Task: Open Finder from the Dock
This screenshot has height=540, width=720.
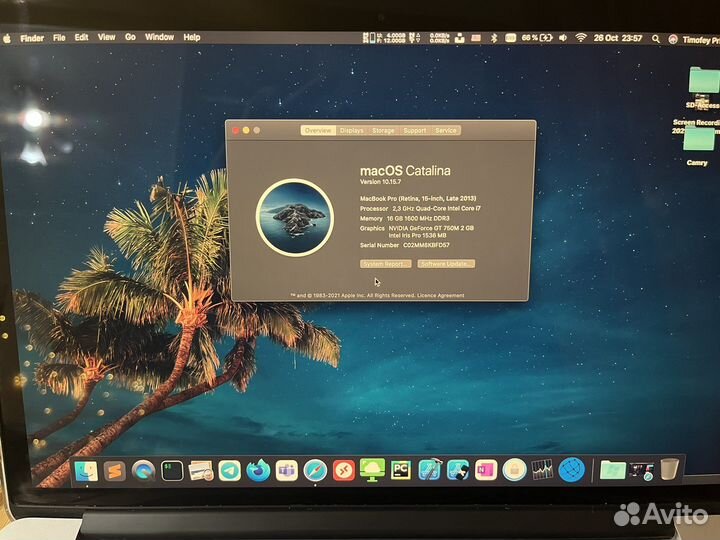Action: (86, 471)
